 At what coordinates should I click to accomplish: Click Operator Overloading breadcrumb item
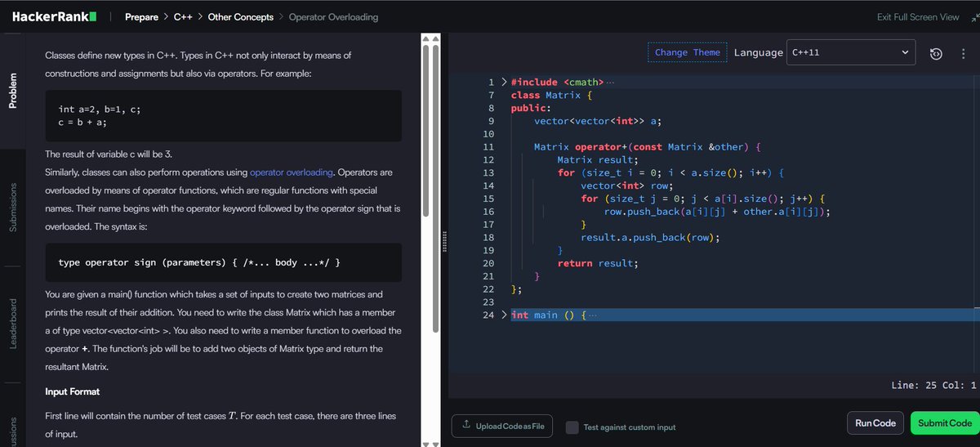(x=333, y=16)
